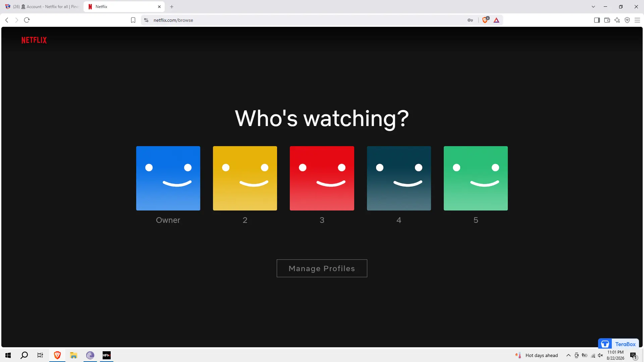
Task: Close the Netflix tab
Action: click(159, 7)
